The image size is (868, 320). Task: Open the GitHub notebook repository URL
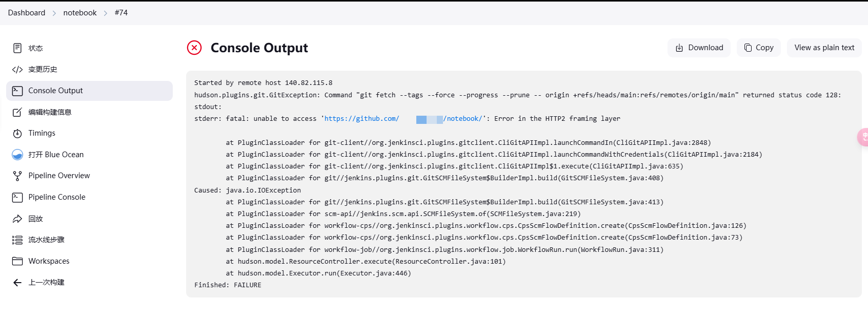361,119
